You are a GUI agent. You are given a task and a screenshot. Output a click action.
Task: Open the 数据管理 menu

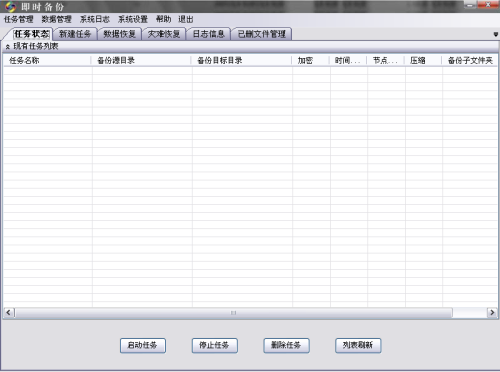[x=57, y=19]
